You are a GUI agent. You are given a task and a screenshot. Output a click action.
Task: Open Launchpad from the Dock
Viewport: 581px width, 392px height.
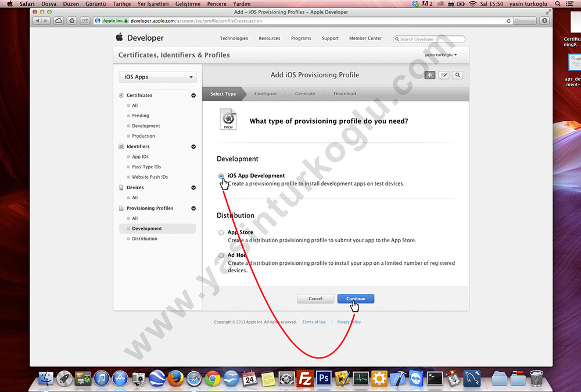64,379
